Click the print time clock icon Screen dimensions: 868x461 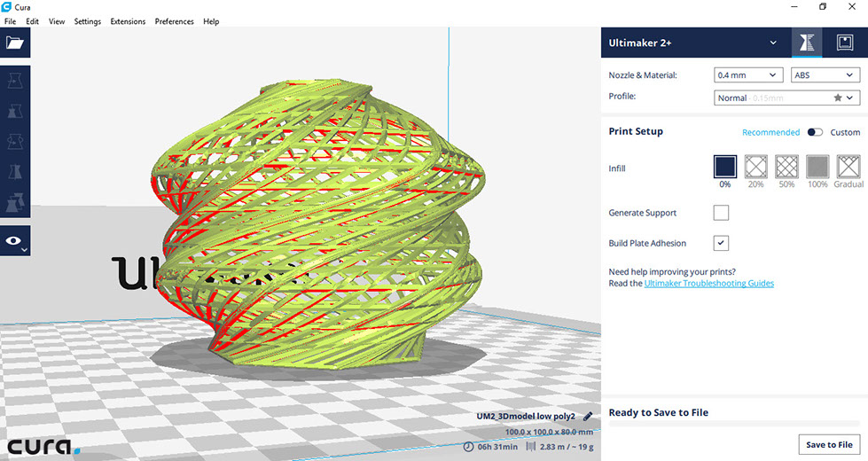(468, 446)
